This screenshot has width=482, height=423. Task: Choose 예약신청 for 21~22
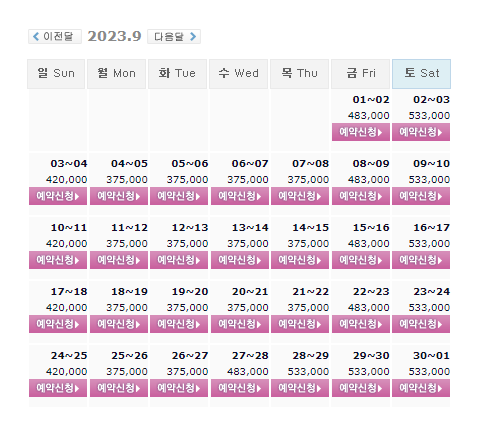tap(300, 324)
